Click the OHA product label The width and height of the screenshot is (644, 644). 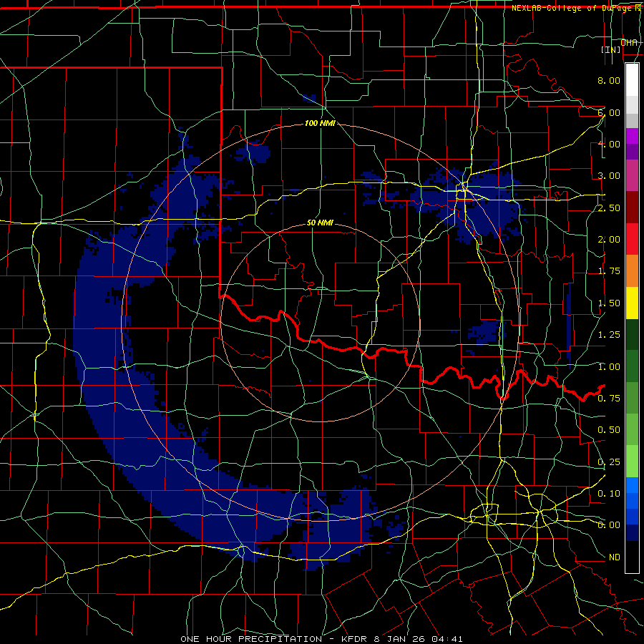(629, 42)
